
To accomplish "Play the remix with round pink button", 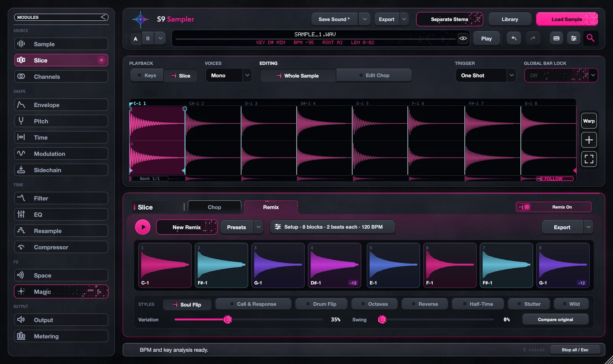I will [143, 227].
